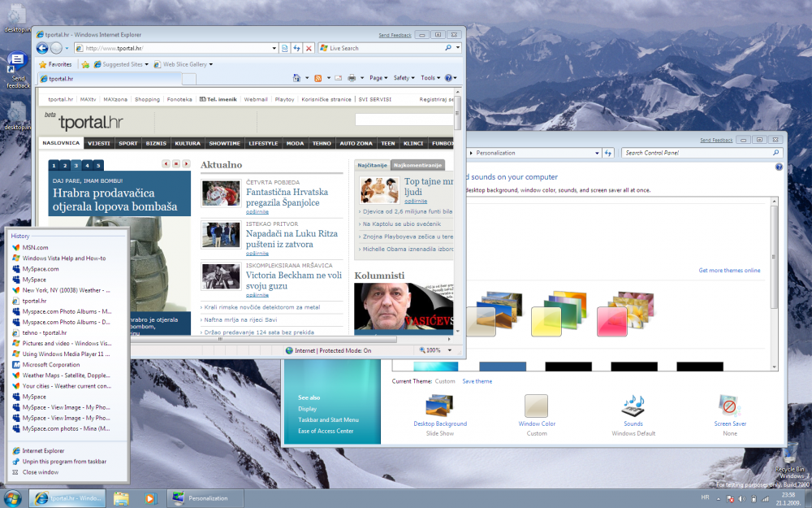The image size is (812, 508).
Task: Open the Recent Pages dropdown arrow
Action: coord(67,48)
